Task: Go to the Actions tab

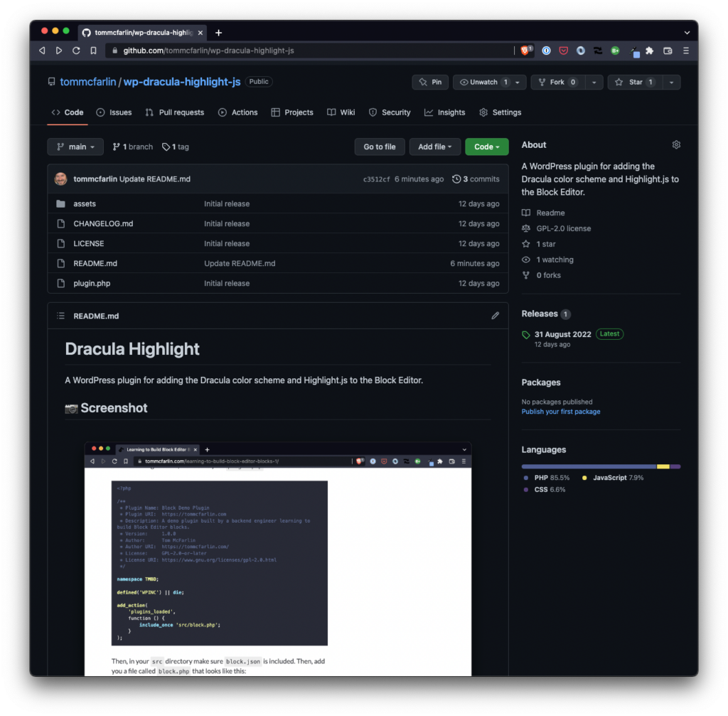Action: 237,112
